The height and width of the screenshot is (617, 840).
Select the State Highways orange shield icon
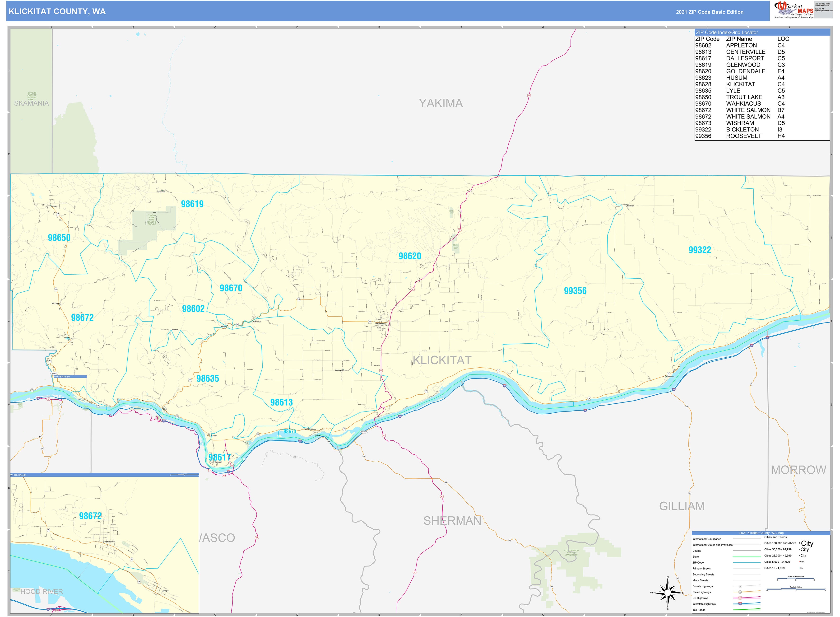tap(740, 592)
